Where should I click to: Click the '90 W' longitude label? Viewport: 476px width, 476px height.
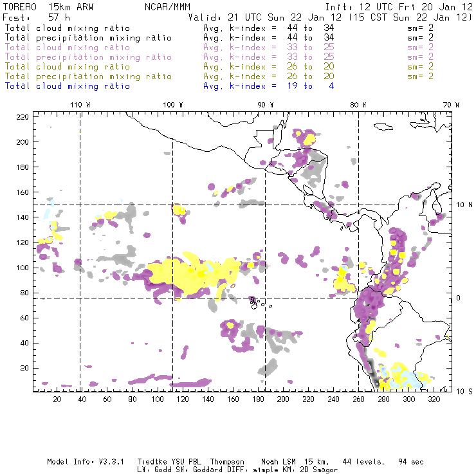click(x=265, y=105)
